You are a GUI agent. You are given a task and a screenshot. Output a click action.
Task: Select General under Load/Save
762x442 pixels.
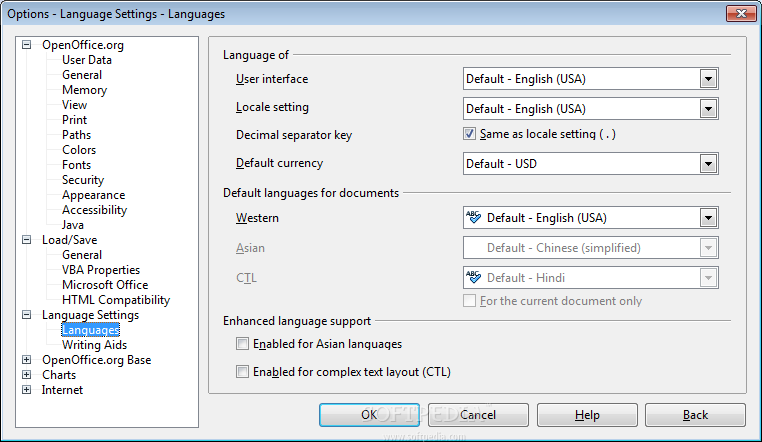coord(82,255)
